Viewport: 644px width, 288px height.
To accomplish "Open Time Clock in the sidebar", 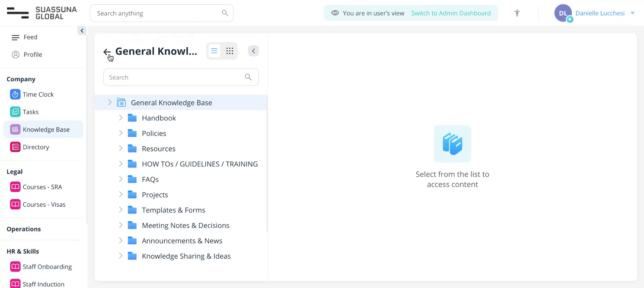I will [x=38, y=95].
